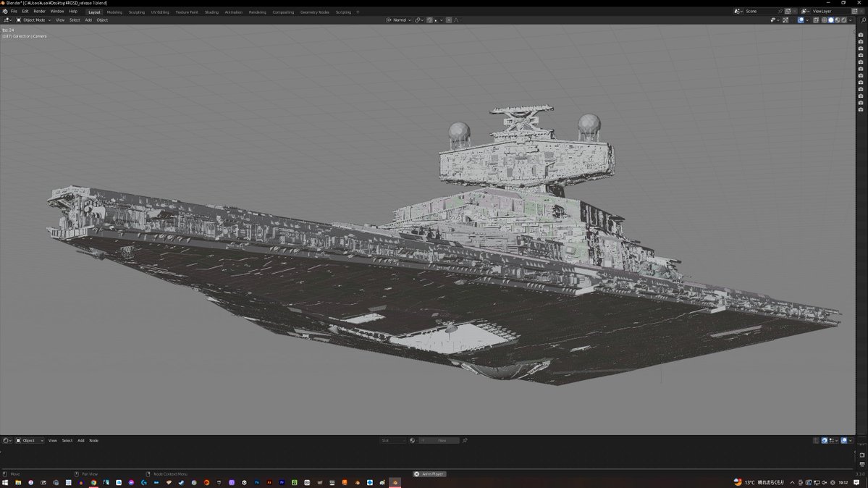Open the viewport Object menu

tap(102, 20)
